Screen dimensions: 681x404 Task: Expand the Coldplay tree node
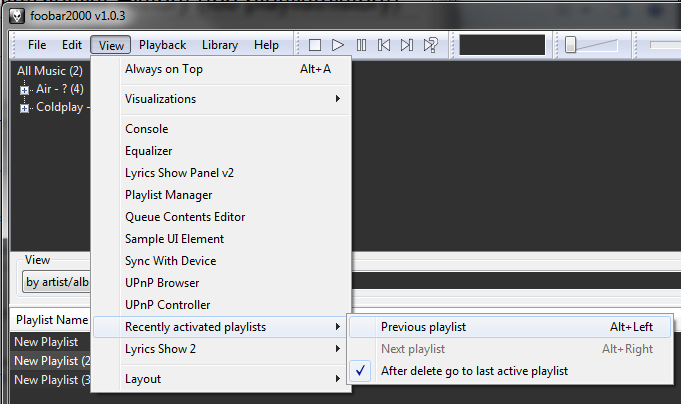pos(25,108)
